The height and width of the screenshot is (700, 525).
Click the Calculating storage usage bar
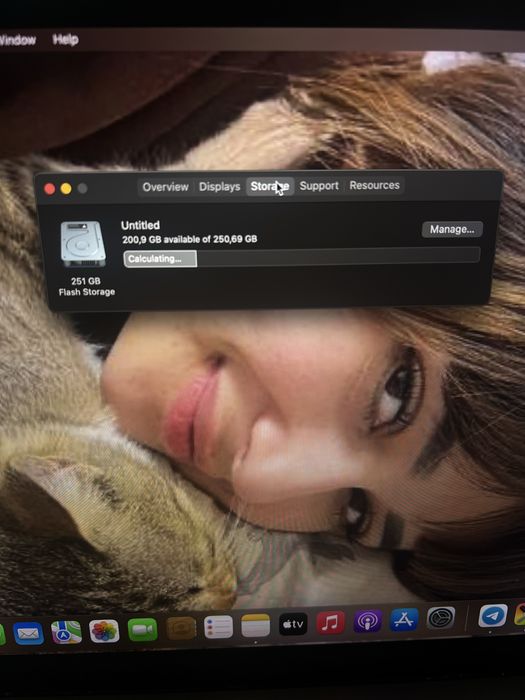pos(302,258)
